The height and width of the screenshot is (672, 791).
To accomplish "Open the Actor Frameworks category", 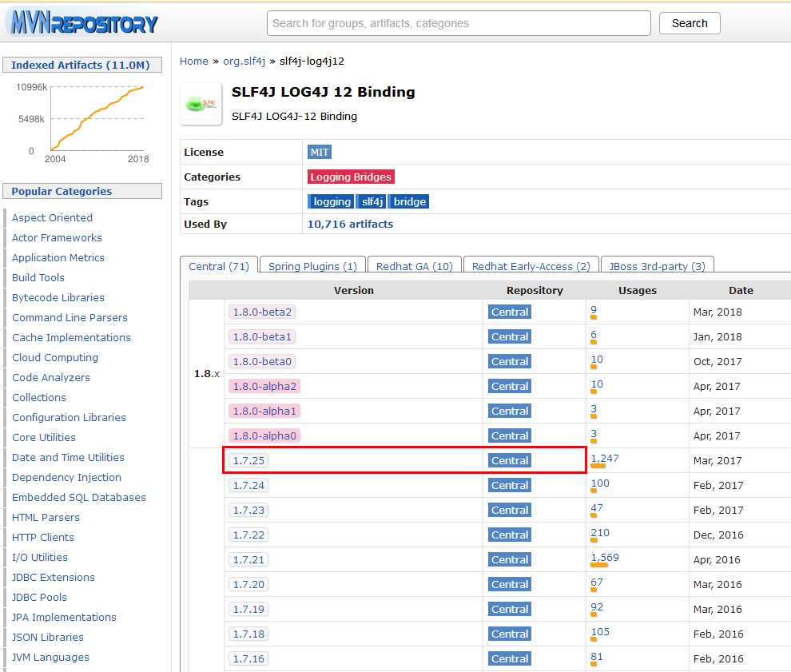I will click(57, 237).
